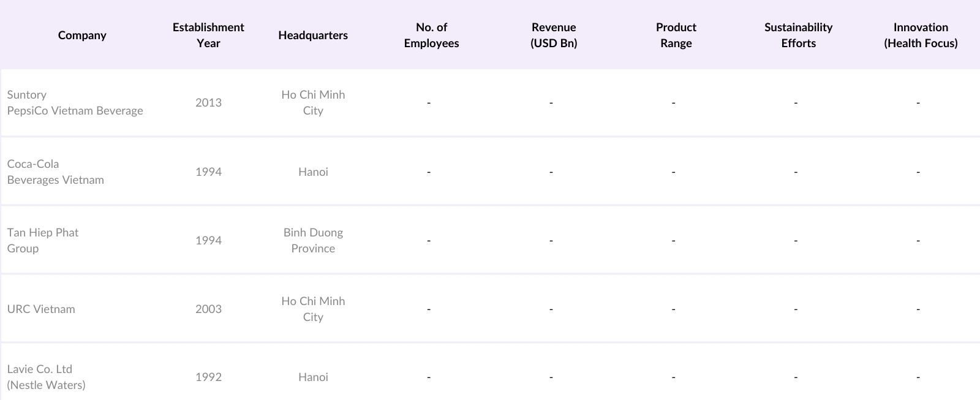Select the Product Range column header
This screenshot has width=980, height=400.
pyautogui.click(x=676, y=35)
